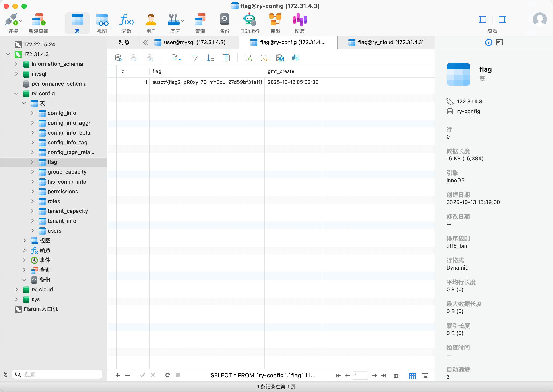
Task: Expand the config_info table node
Action: coord(33,113)
